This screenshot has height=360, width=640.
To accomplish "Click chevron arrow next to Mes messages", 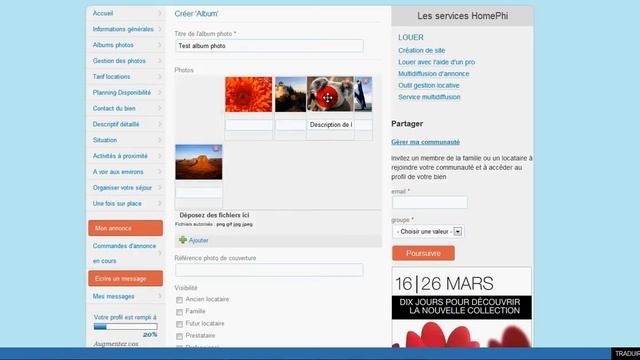I will [160, 296].
